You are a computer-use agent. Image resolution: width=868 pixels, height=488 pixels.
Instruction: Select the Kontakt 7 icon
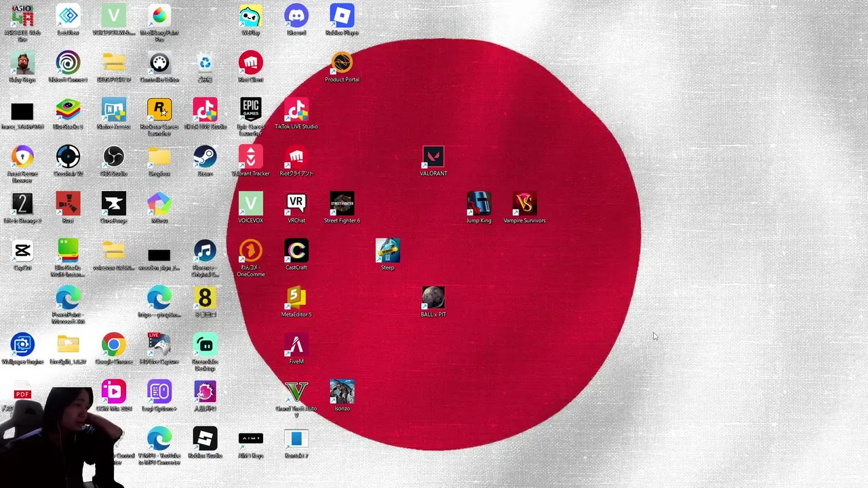[296, 439]
